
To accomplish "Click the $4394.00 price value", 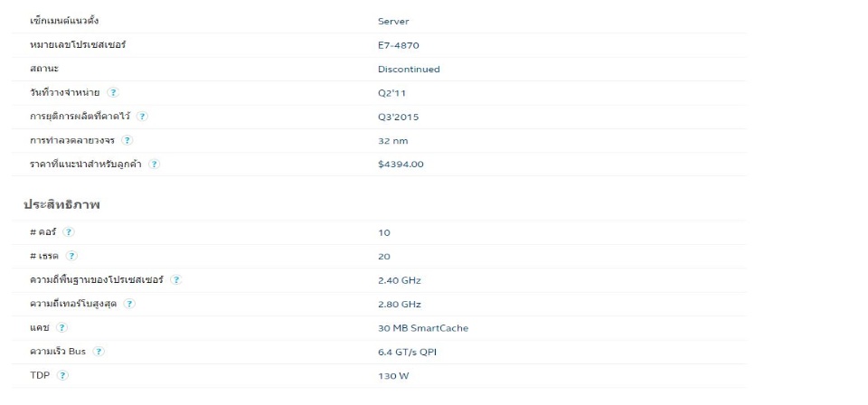I will [401, 165].
